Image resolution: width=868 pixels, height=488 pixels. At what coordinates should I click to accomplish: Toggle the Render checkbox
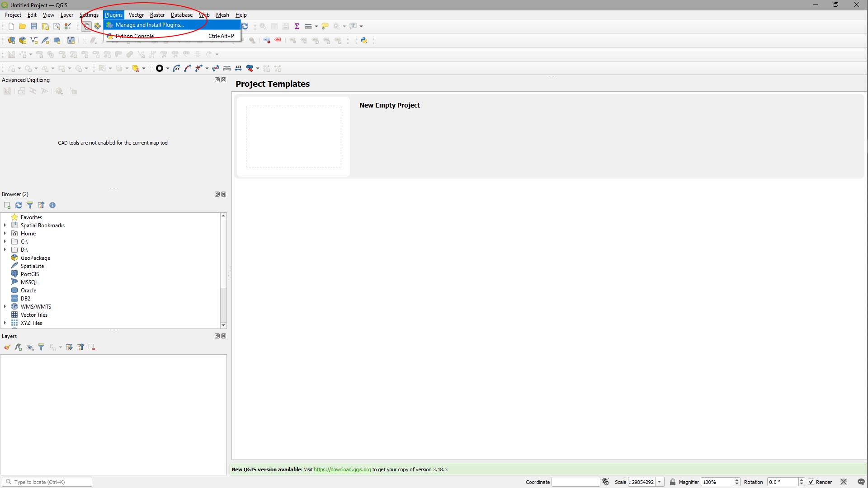(x=811, y=482)
